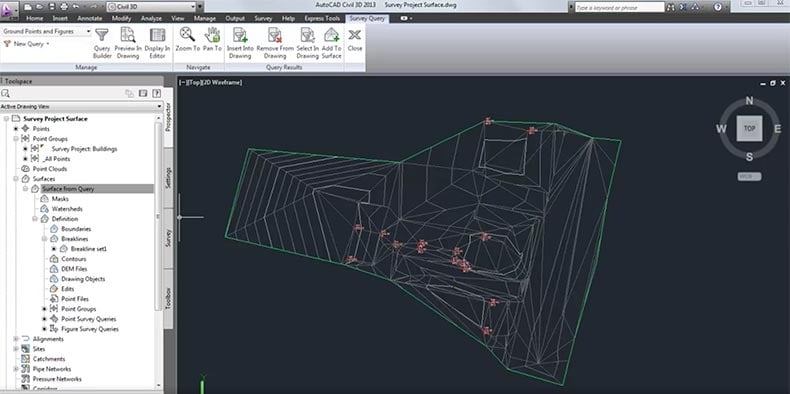The width and height of the screenshot is (790, 394).
Task: Expand the Alignments tree node
Action: (16, 339)
